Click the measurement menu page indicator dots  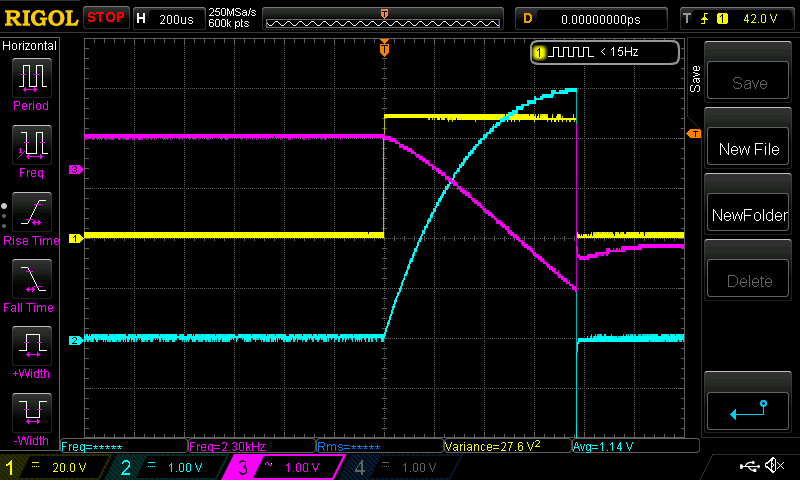(4, 216)
